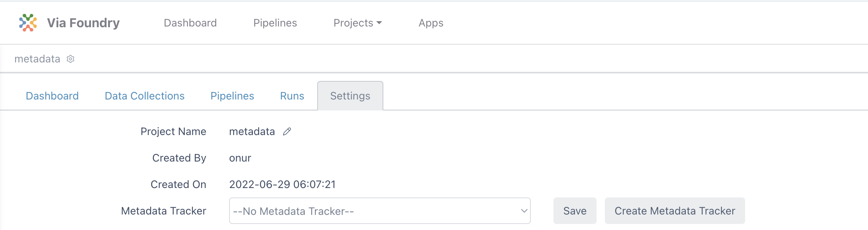Click the Created On date value

pos(282,185)
